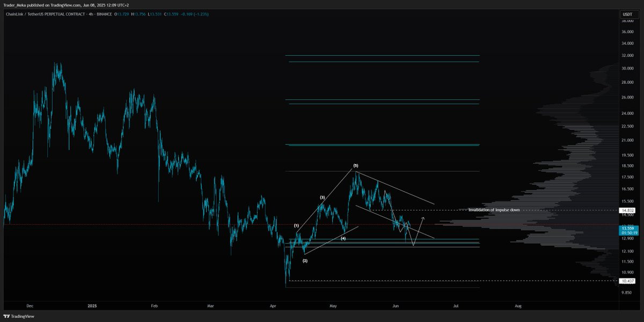The image size is (644, 322).
Task: Click the 12.100 price scale value
Action: tap(627, 251)
